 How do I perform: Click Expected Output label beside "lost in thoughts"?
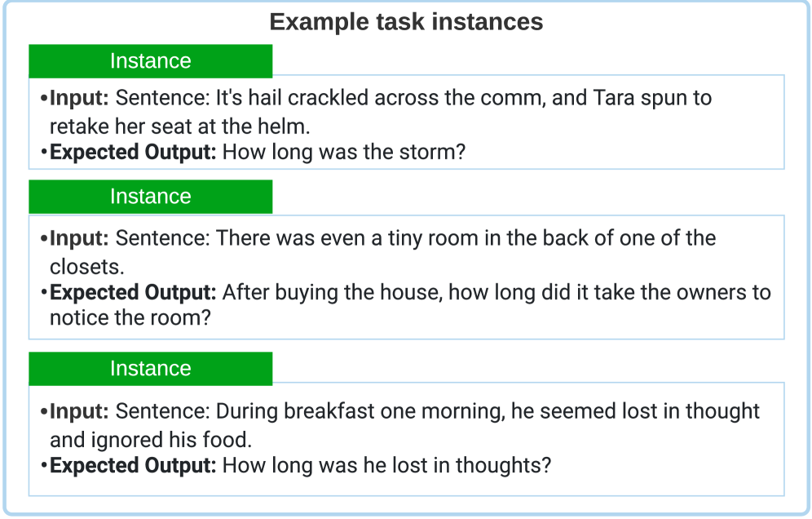tap(133, 465)
